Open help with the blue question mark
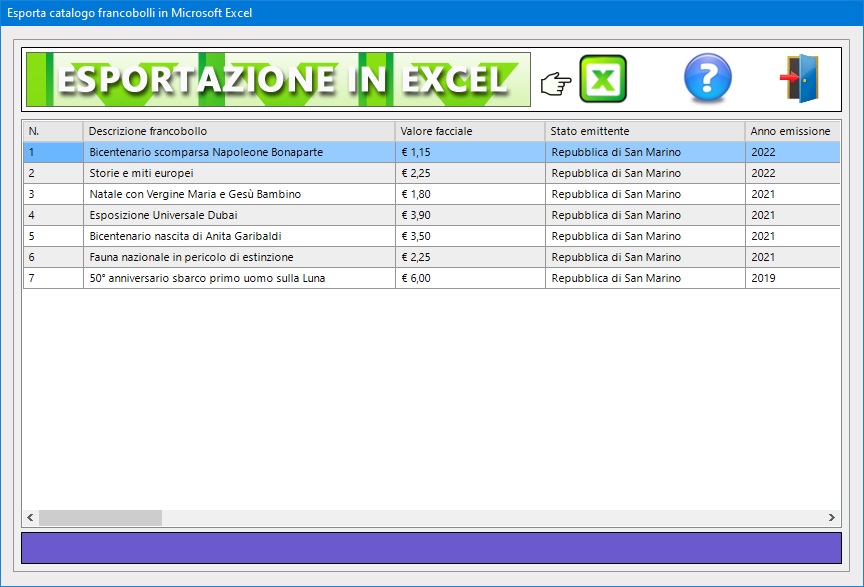The width and height of the screenshot is (864, 587). tap(708, 78)
